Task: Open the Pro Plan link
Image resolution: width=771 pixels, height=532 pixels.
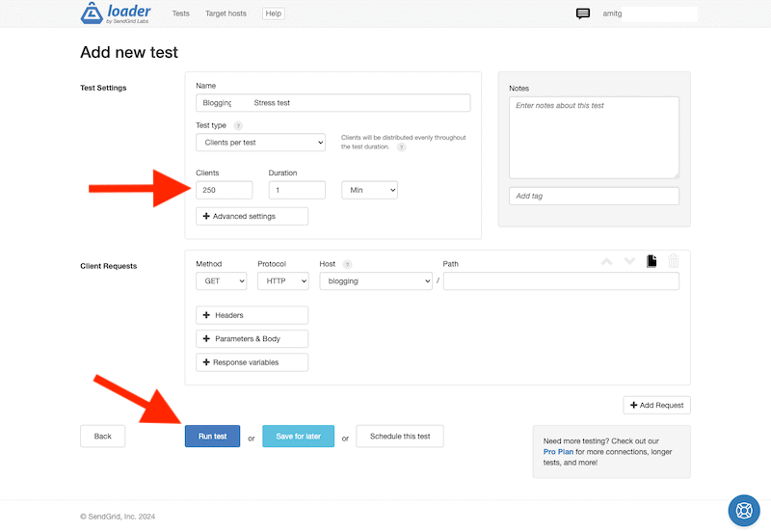Action: [558, 452]
